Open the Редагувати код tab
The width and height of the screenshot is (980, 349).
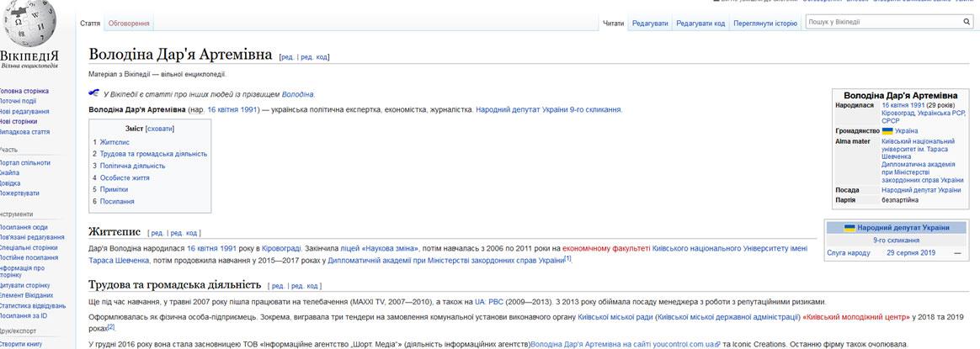coord(700,24)
